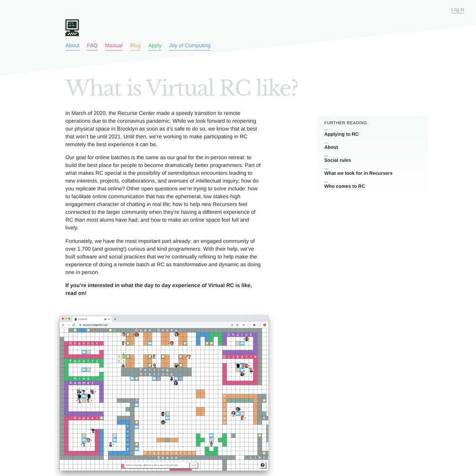Click the Send button in the screenshot
Image resolution: width=476 pixels, height=476 pixels.
[x=194, y=465]
